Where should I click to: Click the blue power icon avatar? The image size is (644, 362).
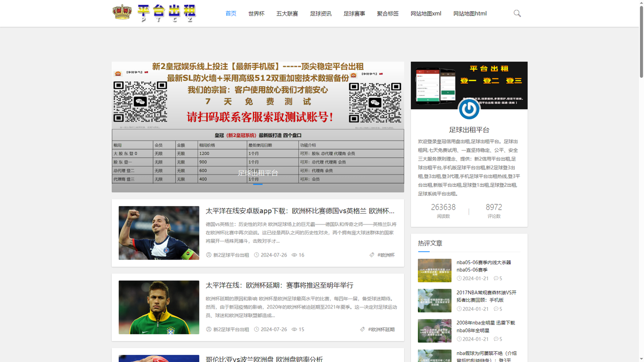(x=469, y=109)
